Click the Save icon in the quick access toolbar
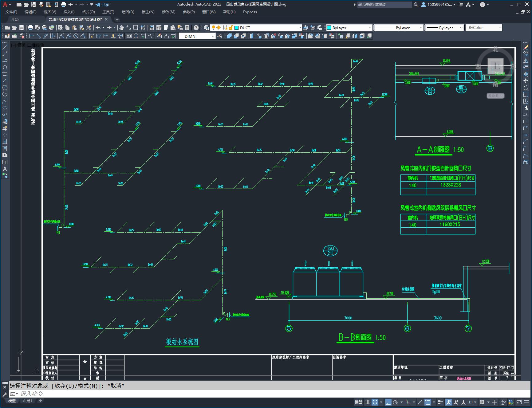Viewport: 532px width, 408px height. pos(34,5)
